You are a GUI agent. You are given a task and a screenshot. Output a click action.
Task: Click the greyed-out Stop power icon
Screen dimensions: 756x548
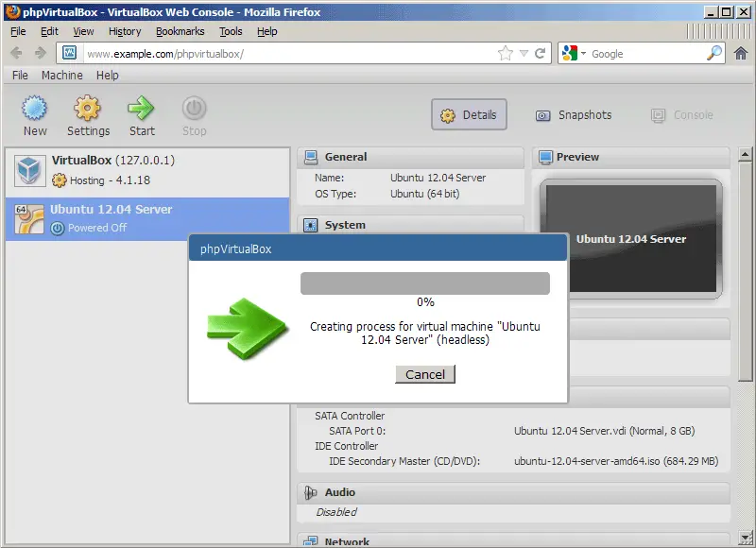[x=195, y=108]
